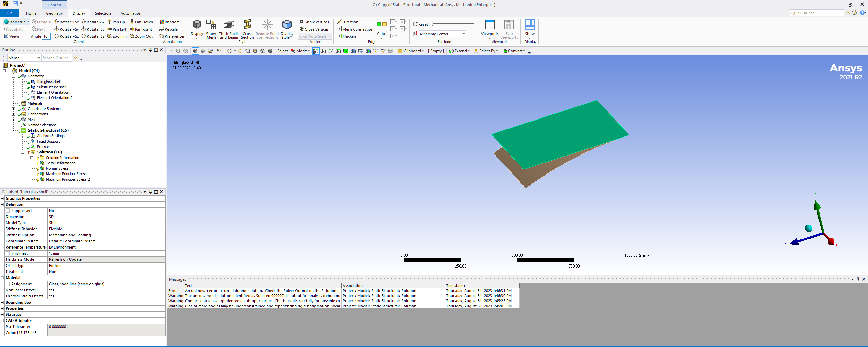
Task: Enable the Thickness parameter checkbox
Action: 8,254
